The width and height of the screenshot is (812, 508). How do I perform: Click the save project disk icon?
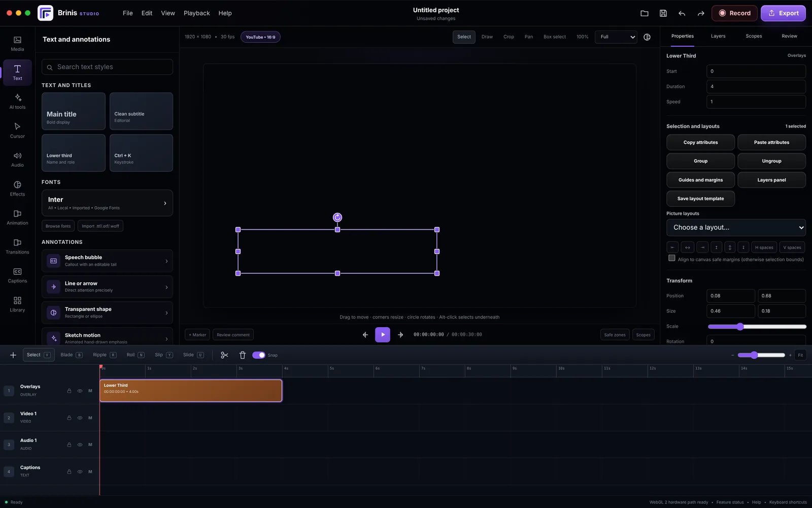point(663,13)
